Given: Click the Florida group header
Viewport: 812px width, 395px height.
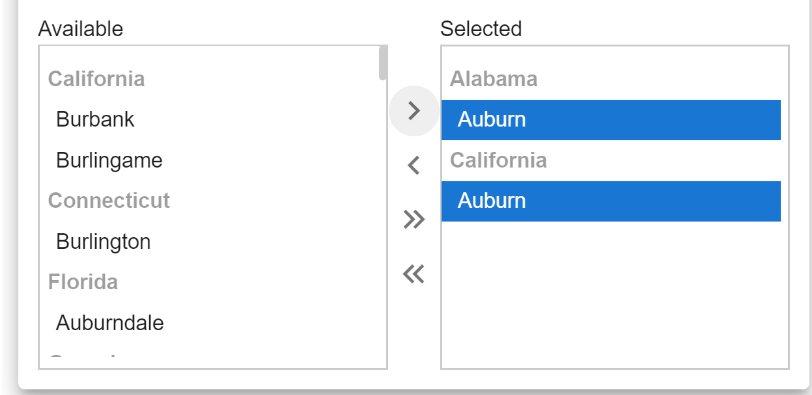Looking at the screenshot, I should pyautogui.click(x=83, y=282).
